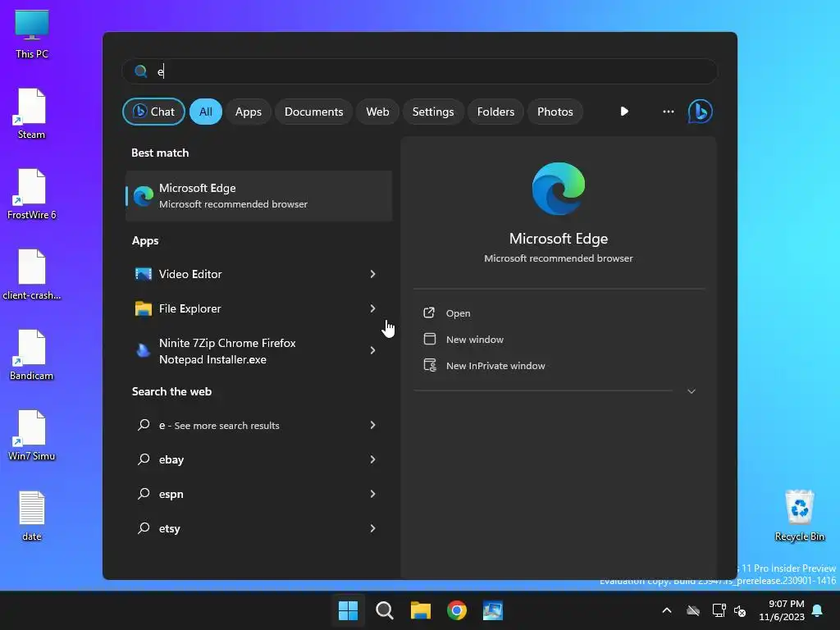Open Ninite 7Zip Chrome Firefox installer result
This screenshot has width=840, height=630.
258,351
